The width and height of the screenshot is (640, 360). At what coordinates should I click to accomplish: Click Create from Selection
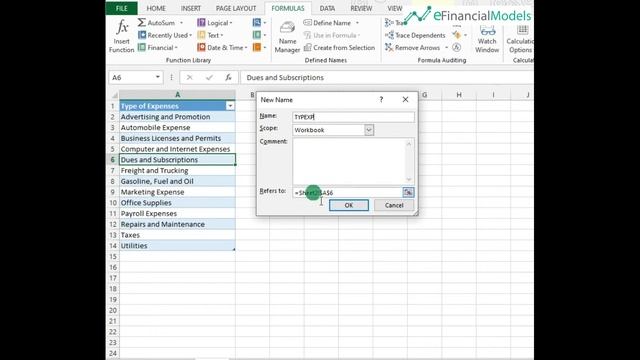click(339, 47)
